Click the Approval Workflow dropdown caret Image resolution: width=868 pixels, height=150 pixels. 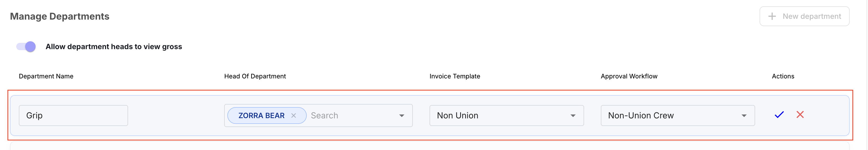[744, 116]
